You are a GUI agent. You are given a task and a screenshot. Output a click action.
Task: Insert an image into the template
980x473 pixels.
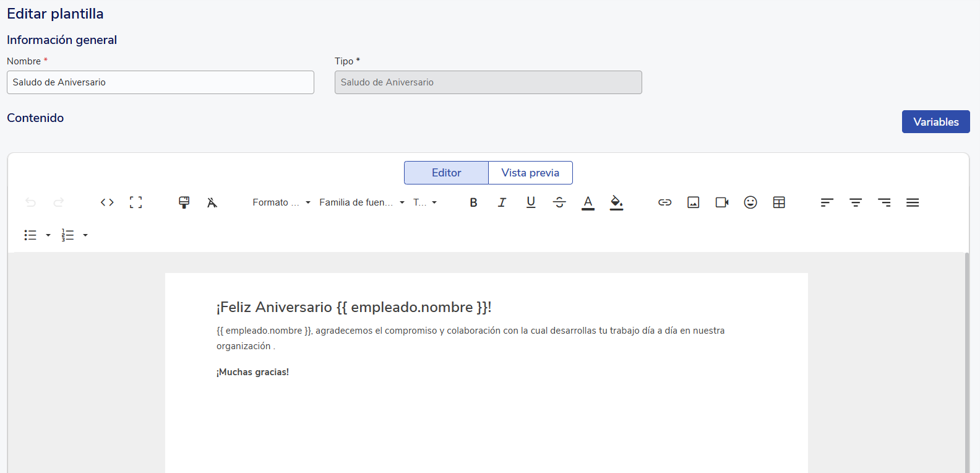[693, 202]
